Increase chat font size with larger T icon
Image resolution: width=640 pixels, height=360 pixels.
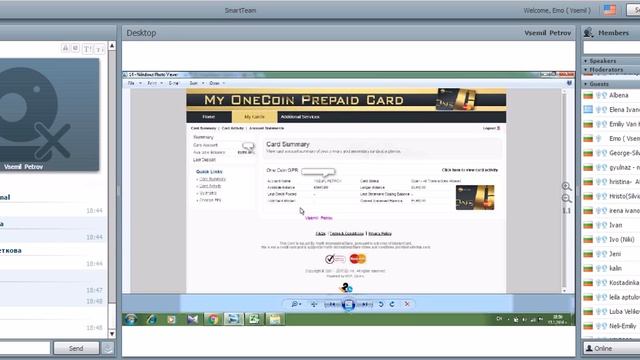pos(87,49)
